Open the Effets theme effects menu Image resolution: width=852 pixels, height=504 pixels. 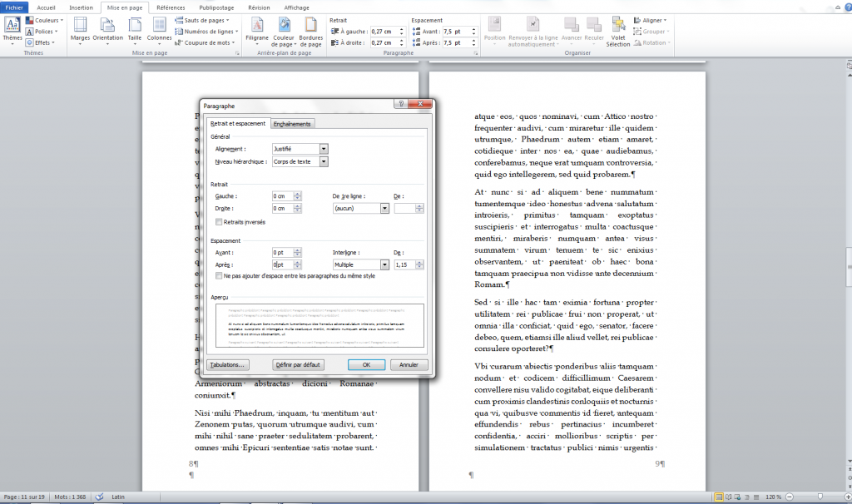click(41, 42)
